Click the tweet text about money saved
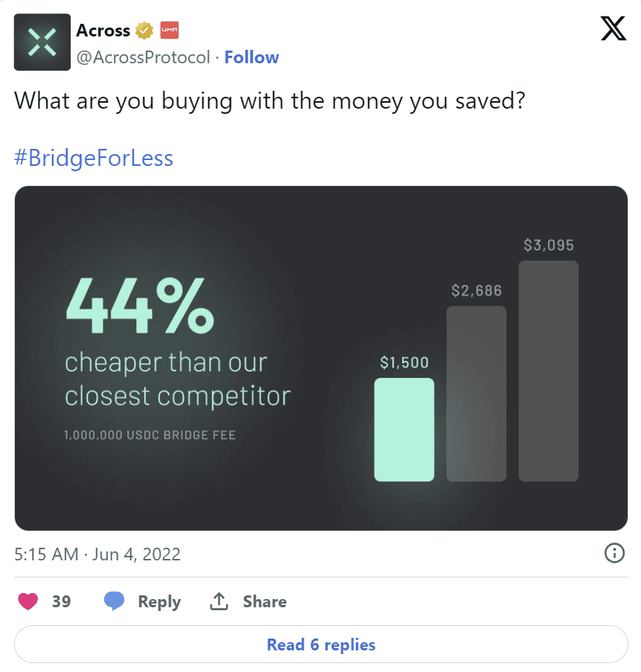This screenshot has height=672, width=641. 271,101
